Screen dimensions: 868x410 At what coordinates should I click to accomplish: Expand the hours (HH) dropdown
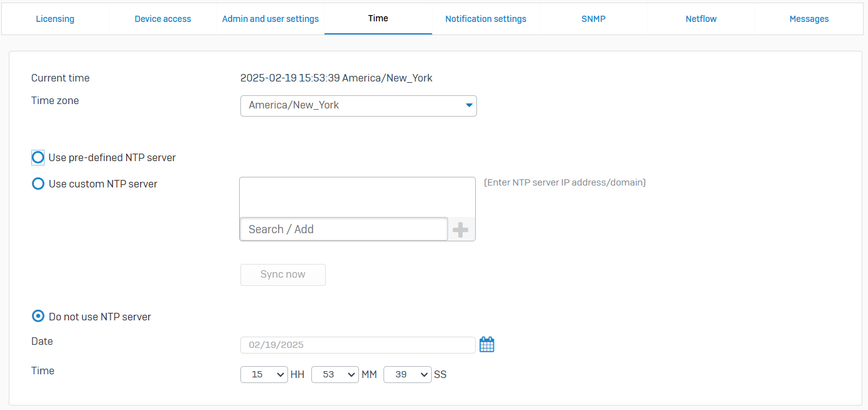pyautogui.click(x=264, y=375)
